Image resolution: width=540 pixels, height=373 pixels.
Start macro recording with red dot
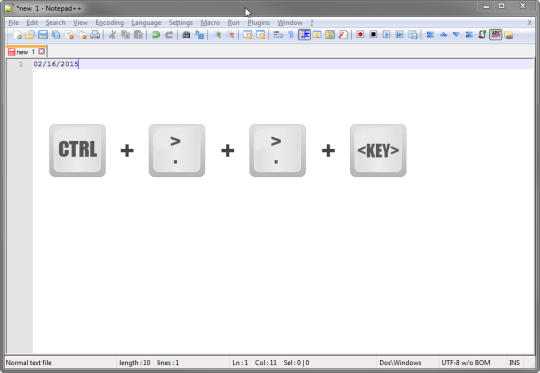(360, 35)
